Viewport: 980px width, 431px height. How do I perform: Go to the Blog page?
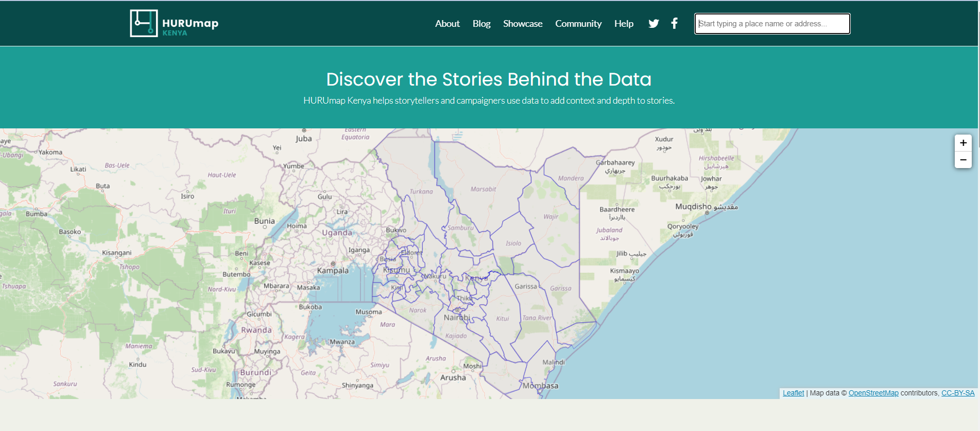(481, 24)
